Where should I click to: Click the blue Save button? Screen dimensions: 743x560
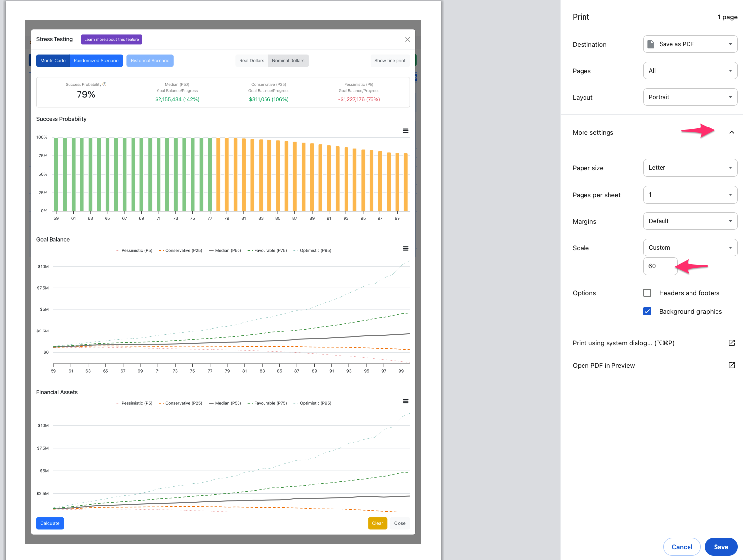(x=721, y=547)
